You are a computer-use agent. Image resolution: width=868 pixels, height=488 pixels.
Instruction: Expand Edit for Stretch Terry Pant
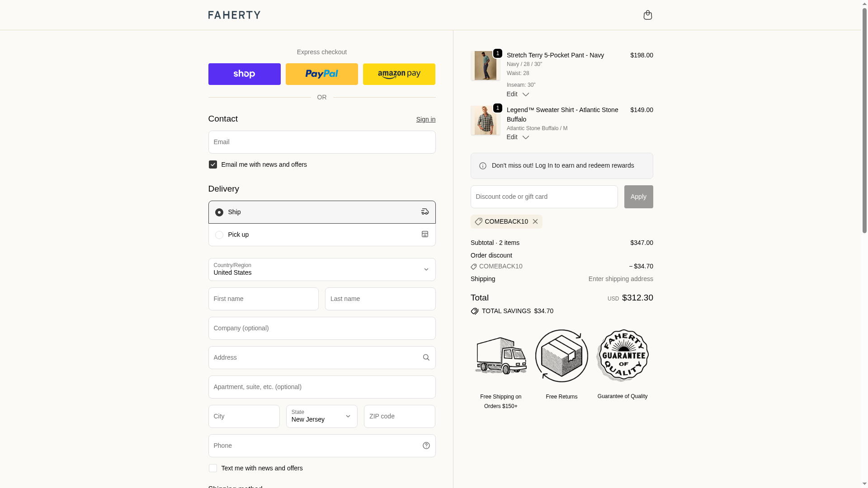click(x=518, y=94)
